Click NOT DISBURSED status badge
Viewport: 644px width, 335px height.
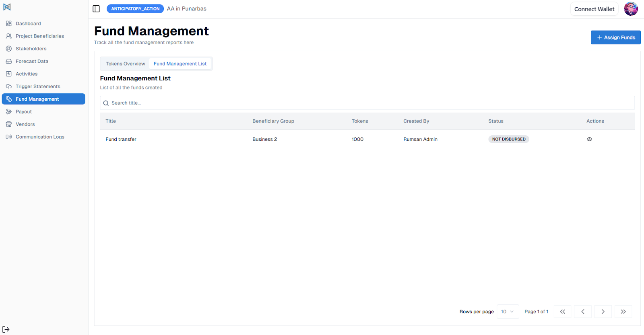[x=509, y=139]
